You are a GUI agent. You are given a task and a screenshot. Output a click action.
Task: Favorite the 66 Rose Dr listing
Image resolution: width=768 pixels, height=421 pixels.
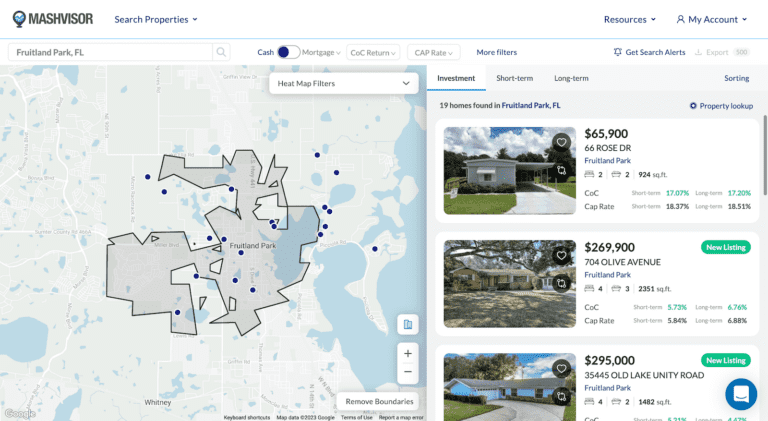pyautogui.click(x=562, y=142)
